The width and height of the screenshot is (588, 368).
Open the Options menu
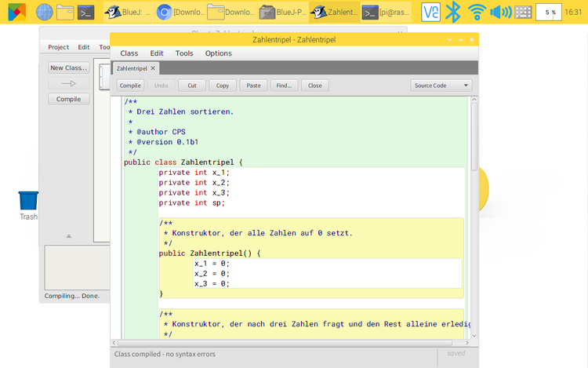218,53
